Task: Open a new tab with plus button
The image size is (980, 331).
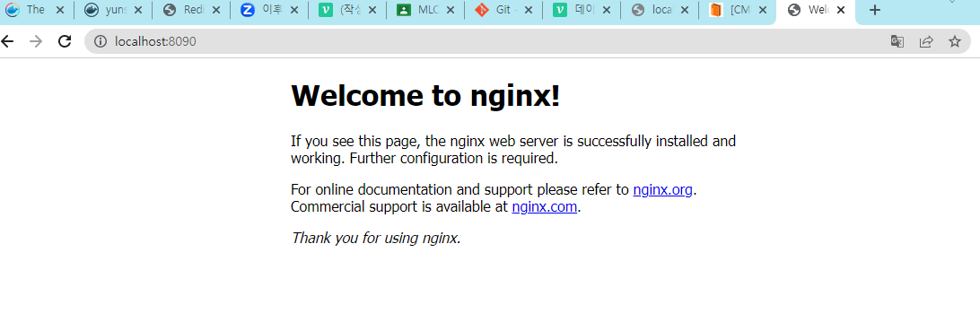Action: pyautogui.click(x=875, y=10)
